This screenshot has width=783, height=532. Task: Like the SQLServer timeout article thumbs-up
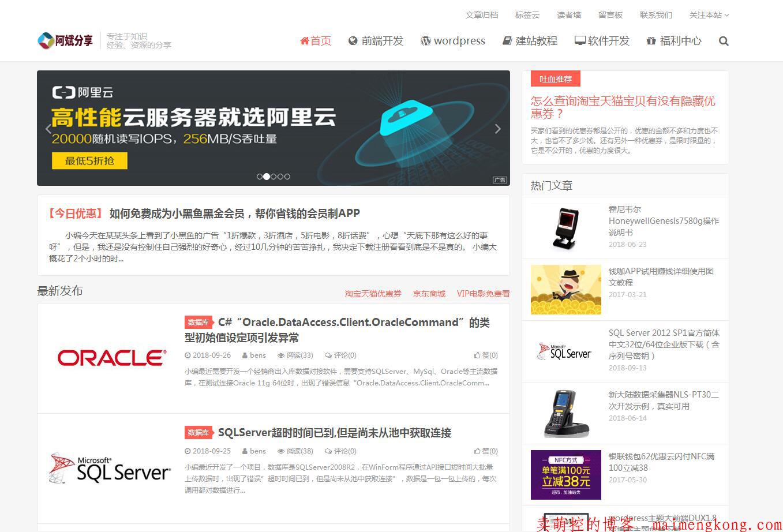486,451
